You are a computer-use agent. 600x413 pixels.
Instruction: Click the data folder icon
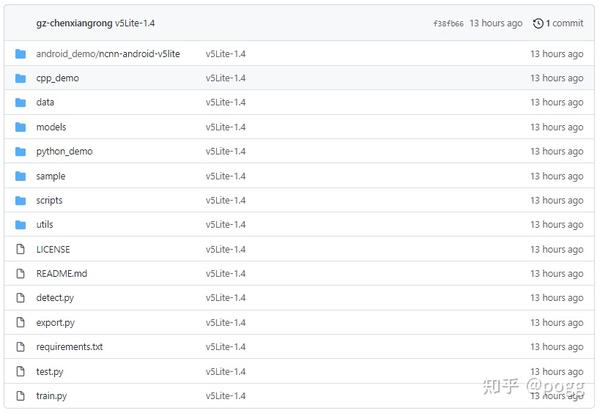click(x=20, y=102)
